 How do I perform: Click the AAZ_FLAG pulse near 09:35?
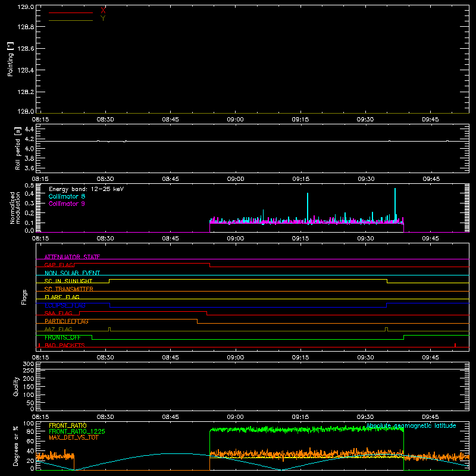click(386, 330)
